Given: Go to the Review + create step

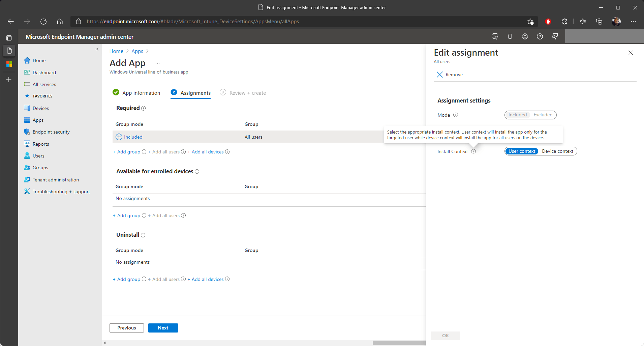Looking at the screenshot, I should 243,93.
